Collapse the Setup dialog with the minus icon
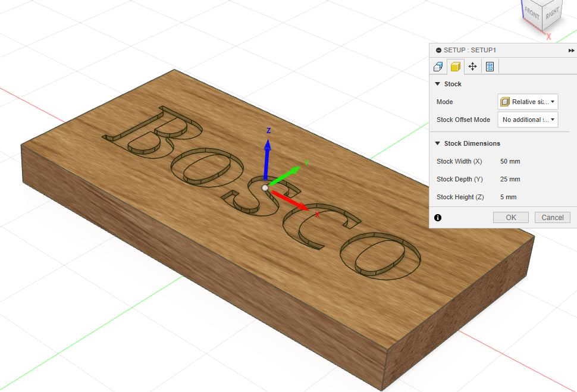This screenshot has width=577, height=392. 438,51
